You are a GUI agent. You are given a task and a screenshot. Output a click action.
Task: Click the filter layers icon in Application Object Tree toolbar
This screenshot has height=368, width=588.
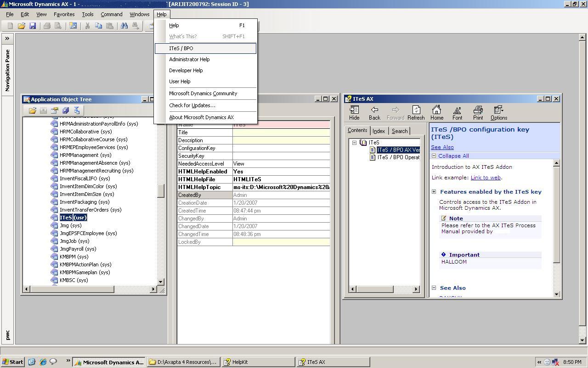pyautogui.click(x=77, y=110)
